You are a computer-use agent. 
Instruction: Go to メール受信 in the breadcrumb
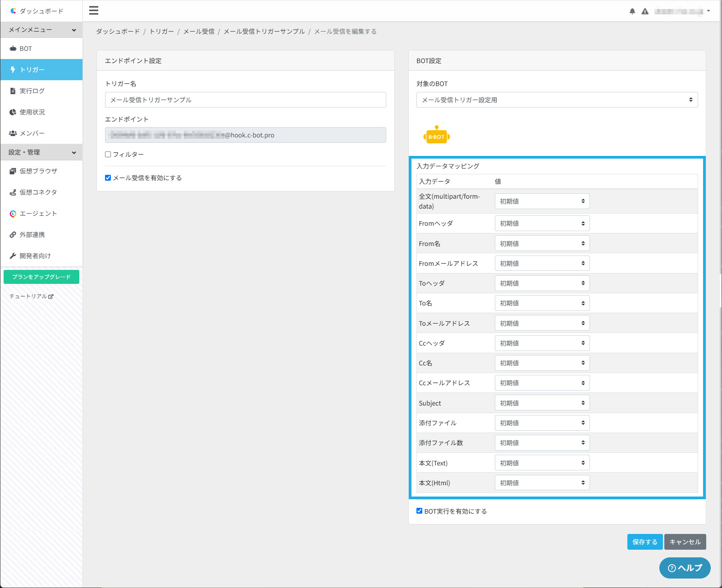(x=199, y=32)
